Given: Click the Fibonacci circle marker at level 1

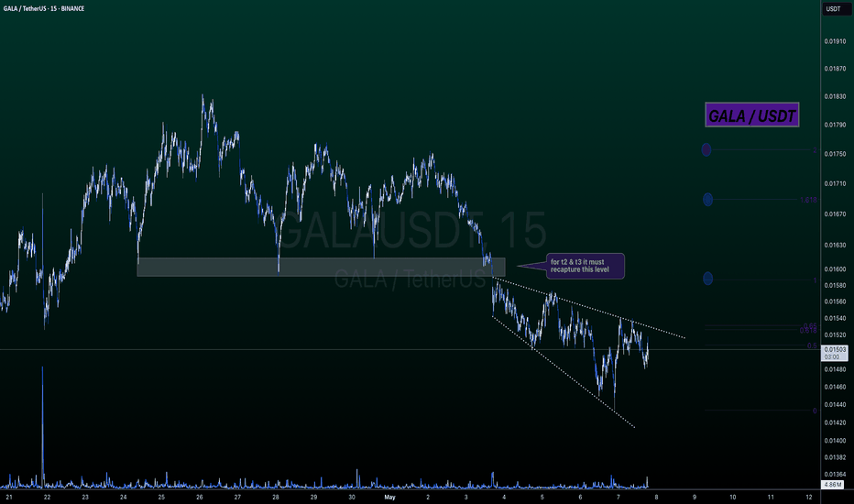Looking at the screenshot, I should click(707, 279).
